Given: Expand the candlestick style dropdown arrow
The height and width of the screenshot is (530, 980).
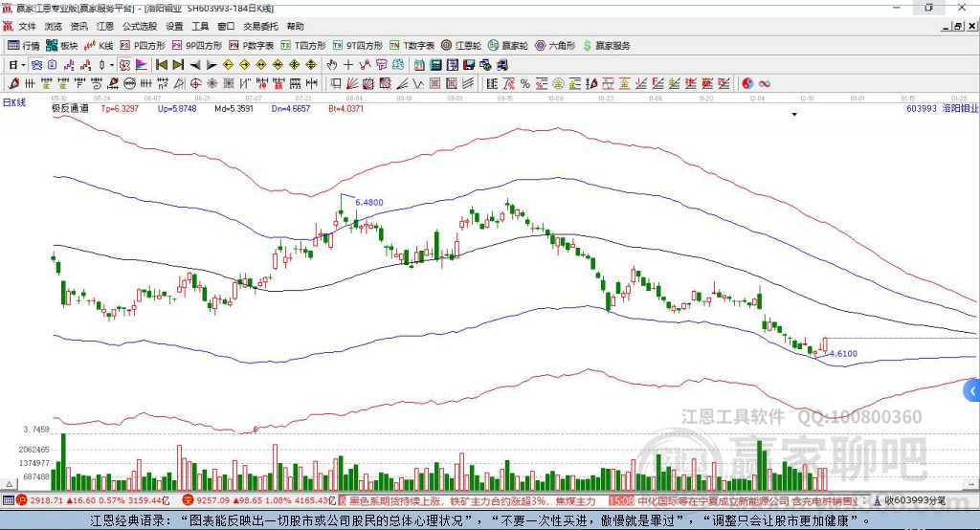Looking at the screenshot, I should click(x=112, y=65).
